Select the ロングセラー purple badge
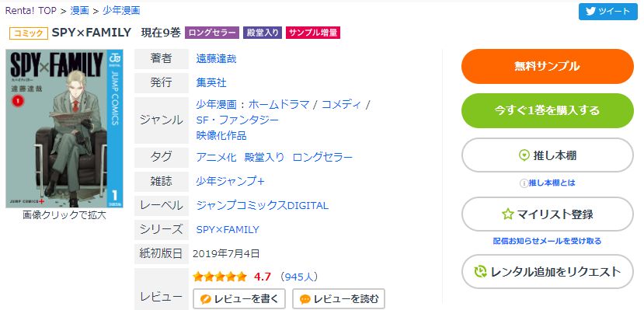The image size is (644, 310). (212, 33)
